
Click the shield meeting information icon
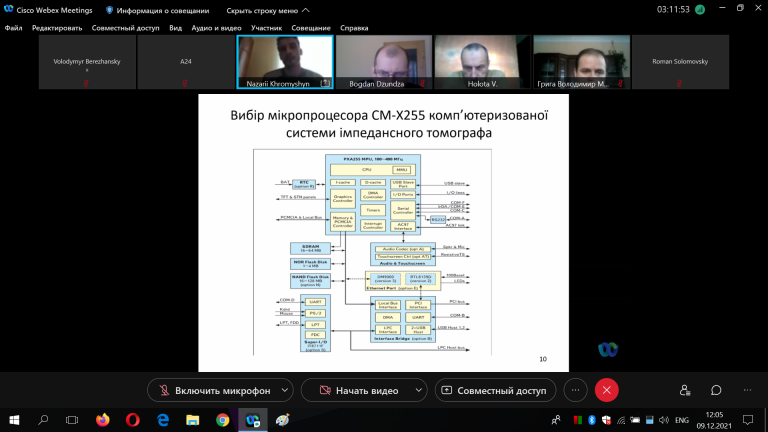[x=109, y=10]
